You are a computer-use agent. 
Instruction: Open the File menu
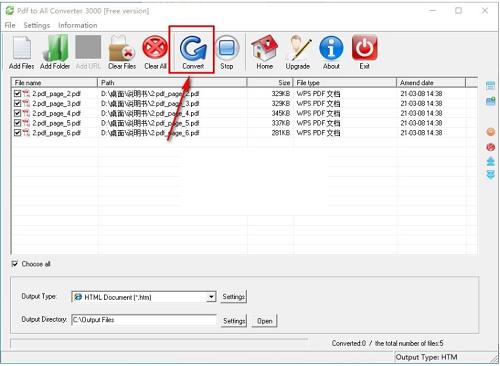[10, 25]
